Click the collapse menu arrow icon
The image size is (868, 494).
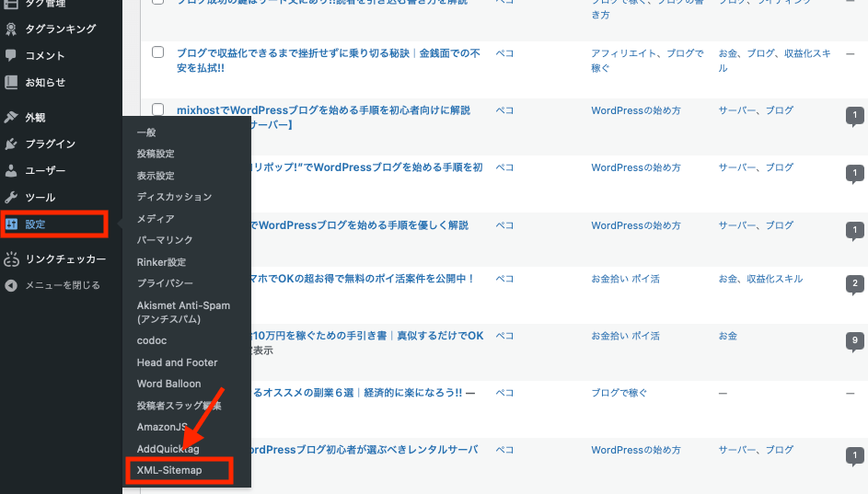[x=11, y=285]
